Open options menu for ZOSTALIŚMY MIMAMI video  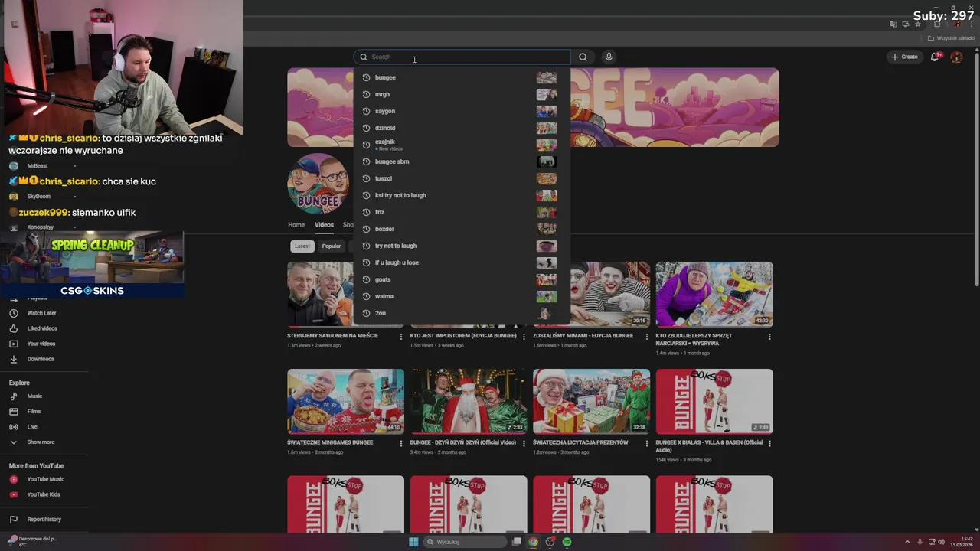coord(646,336)
